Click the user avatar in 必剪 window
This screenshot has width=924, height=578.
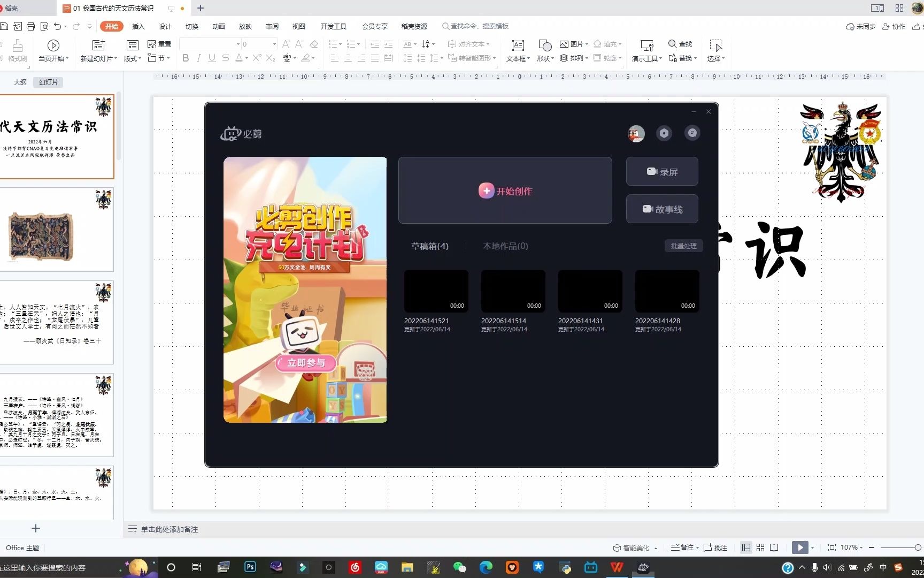(636, 133)
